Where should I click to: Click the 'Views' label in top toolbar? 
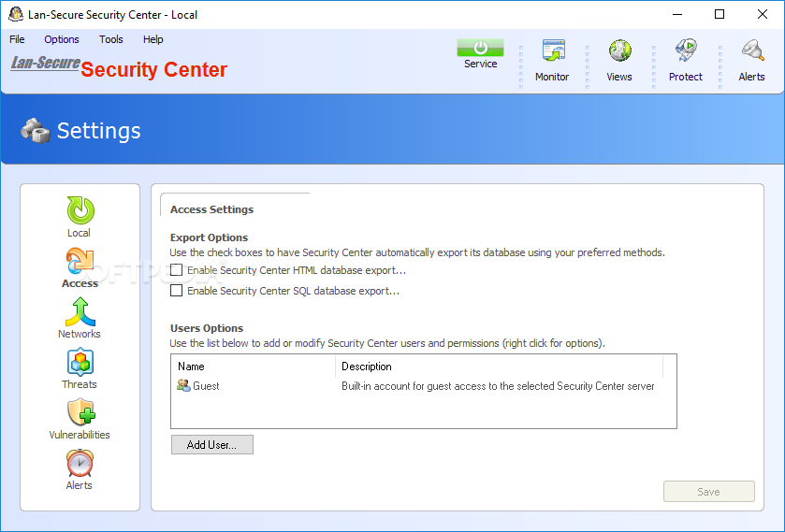point(619,77)
